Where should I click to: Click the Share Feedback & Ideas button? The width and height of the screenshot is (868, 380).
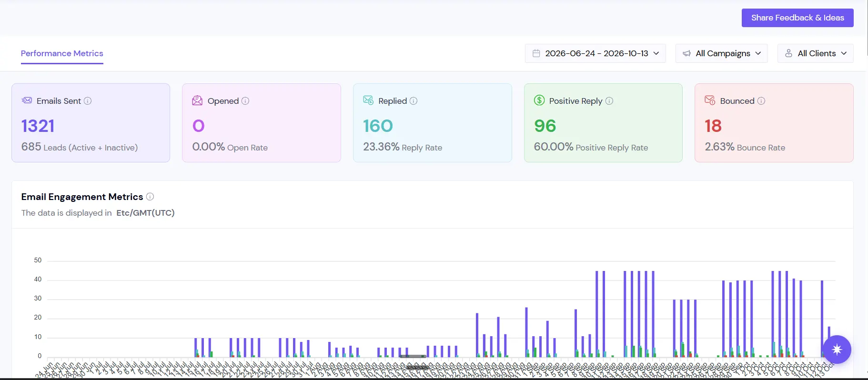797,18
